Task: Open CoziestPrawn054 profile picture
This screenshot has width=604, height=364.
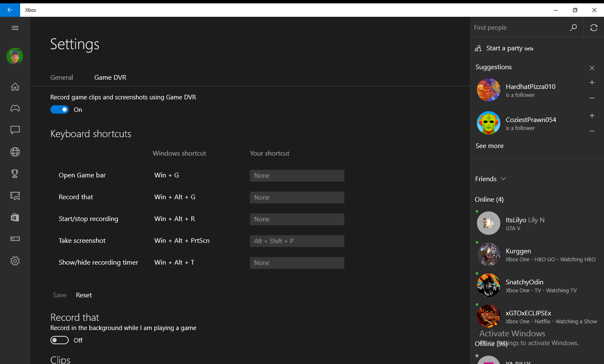Action: point(489,123)
